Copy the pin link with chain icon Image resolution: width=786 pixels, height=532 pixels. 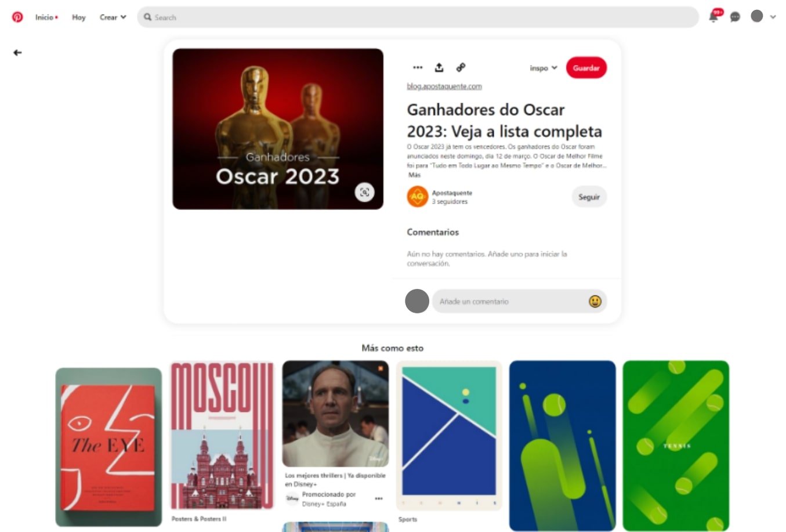pos(461,67)
